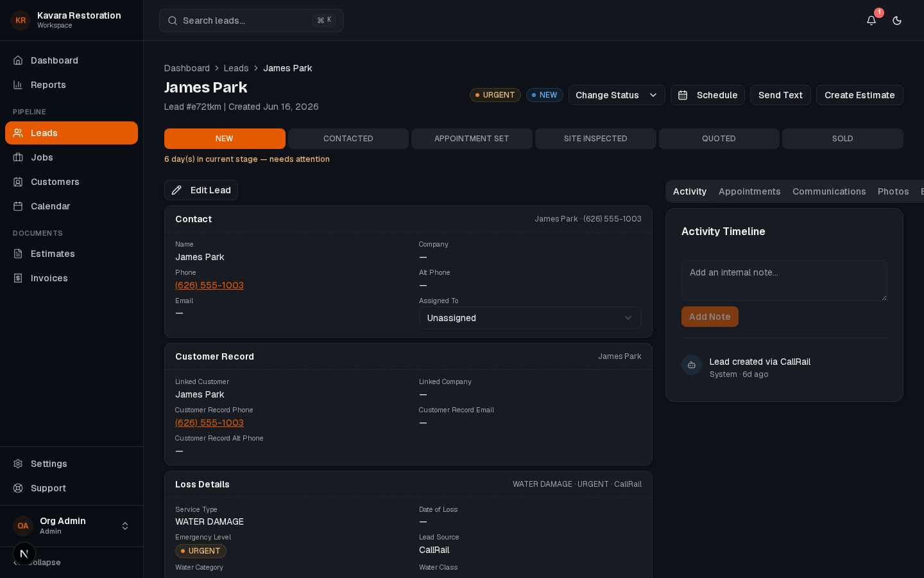This screenshot has height=578, width=924.
Task: Click the system bot icon in timeline
Action: coord(692,365)
